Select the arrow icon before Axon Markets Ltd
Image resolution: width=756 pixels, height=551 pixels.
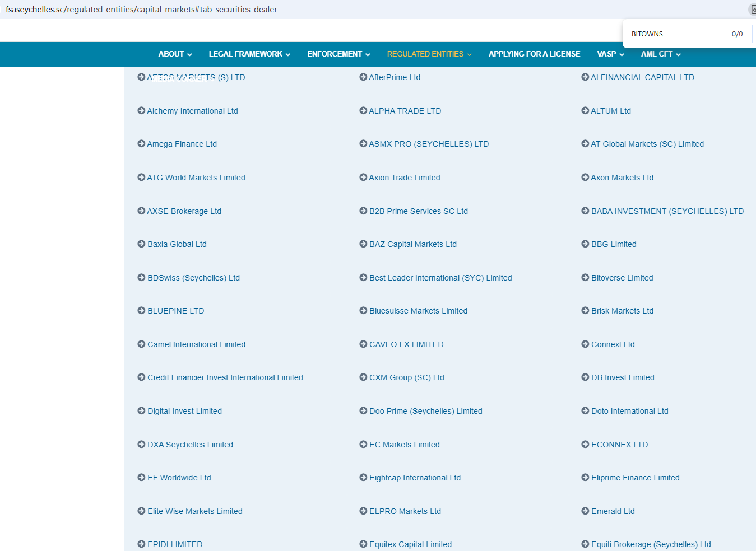pyautogui.click(x=585, y=178)
